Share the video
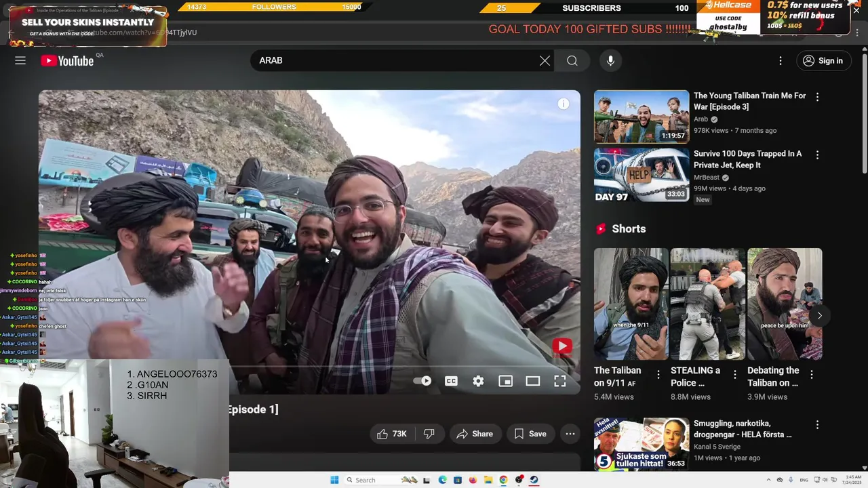868x488 pixels. click(x=475, y=434)
